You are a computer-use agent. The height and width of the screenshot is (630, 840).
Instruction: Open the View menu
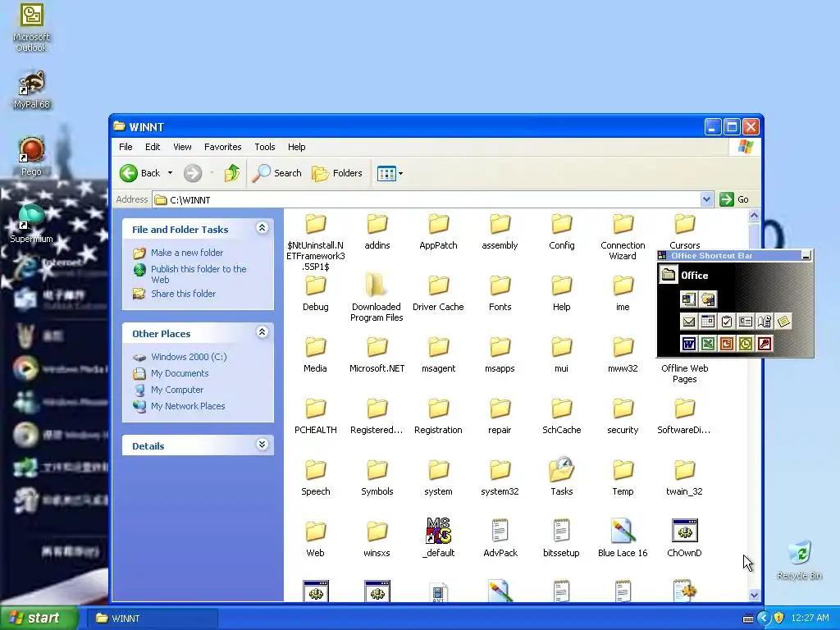pyautogui.click(x=182, y=147)
